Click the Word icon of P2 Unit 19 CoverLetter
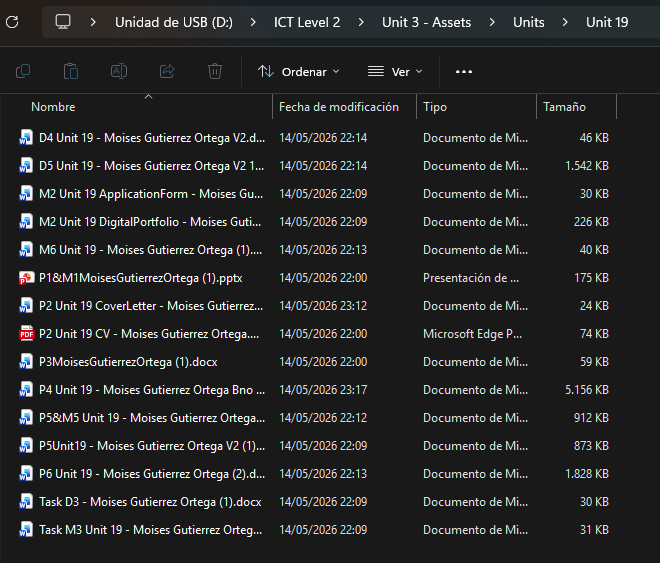Viewport: 660px width, 563px height. click(26, 306)
